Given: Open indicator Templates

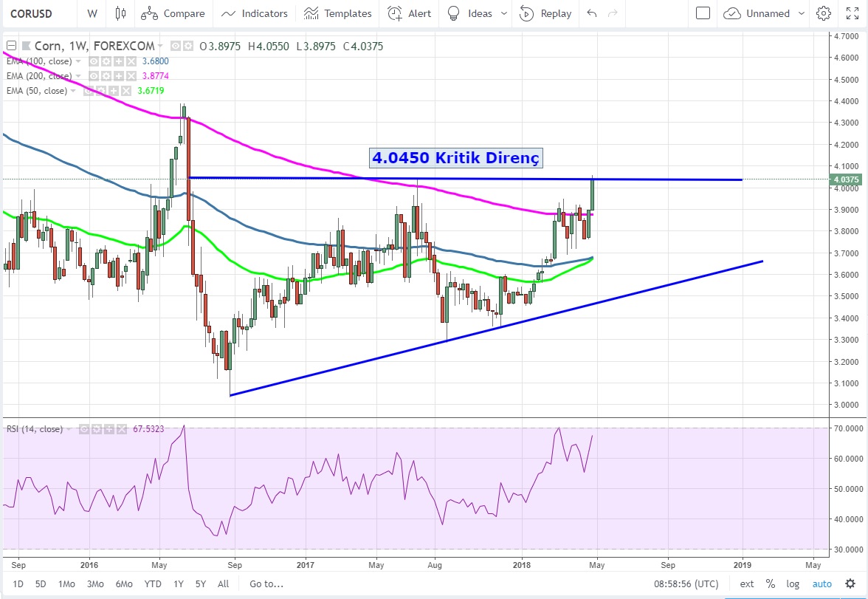Looking at the screenshot, I should tap(338, 13).
